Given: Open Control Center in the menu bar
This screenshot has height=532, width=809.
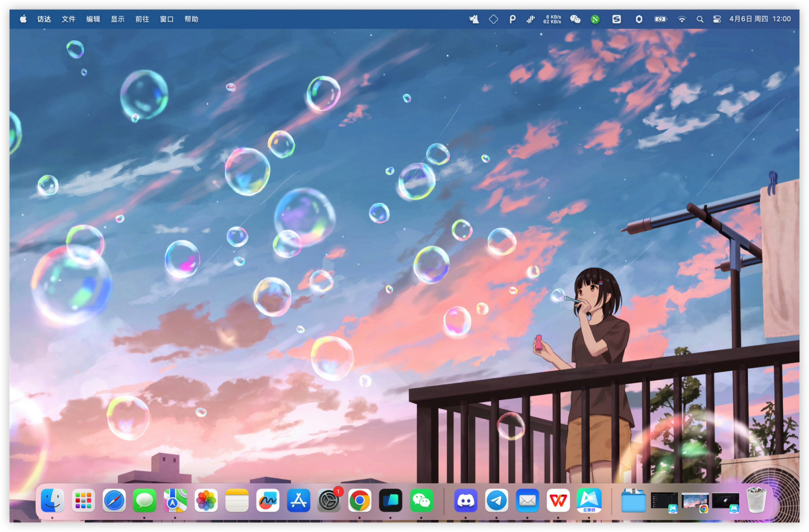Looking at the screenshot, I should 717,19.
